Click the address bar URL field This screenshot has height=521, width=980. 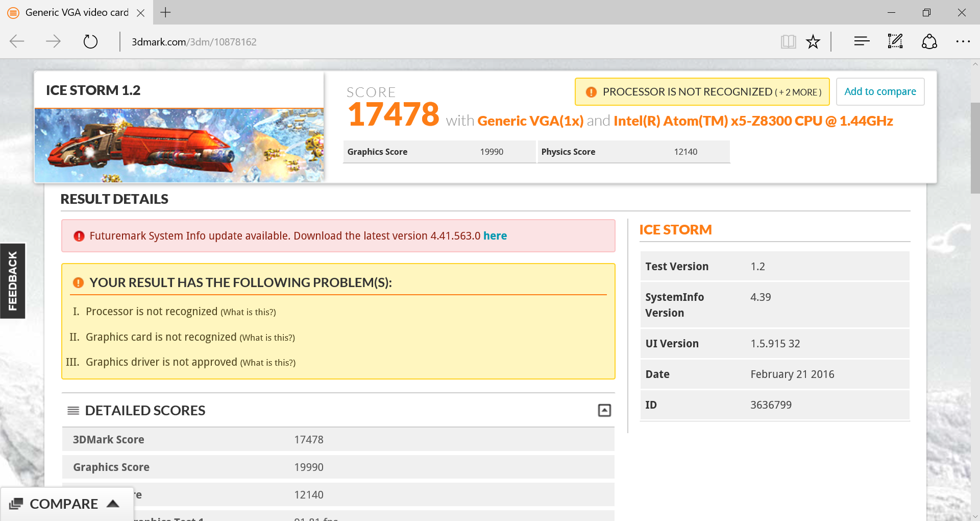point(194,41)
